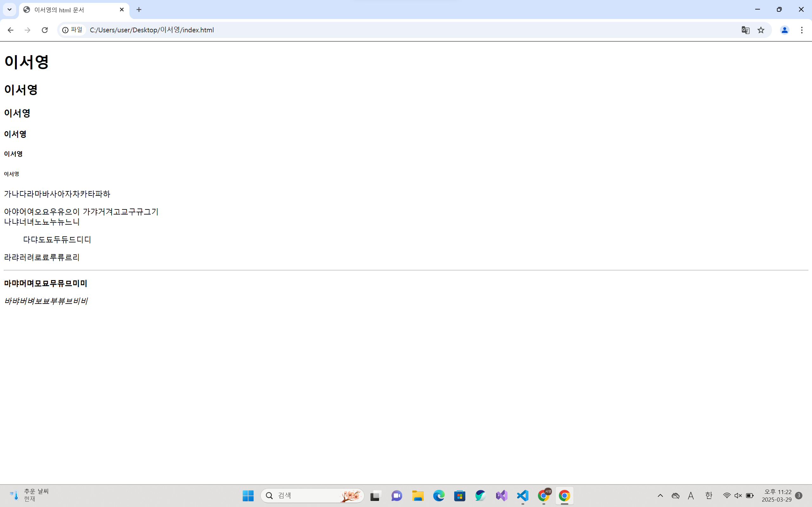Screen dimensions: 812x507
Task: Open File Explorer from taskbar
Action: [418, 496]
